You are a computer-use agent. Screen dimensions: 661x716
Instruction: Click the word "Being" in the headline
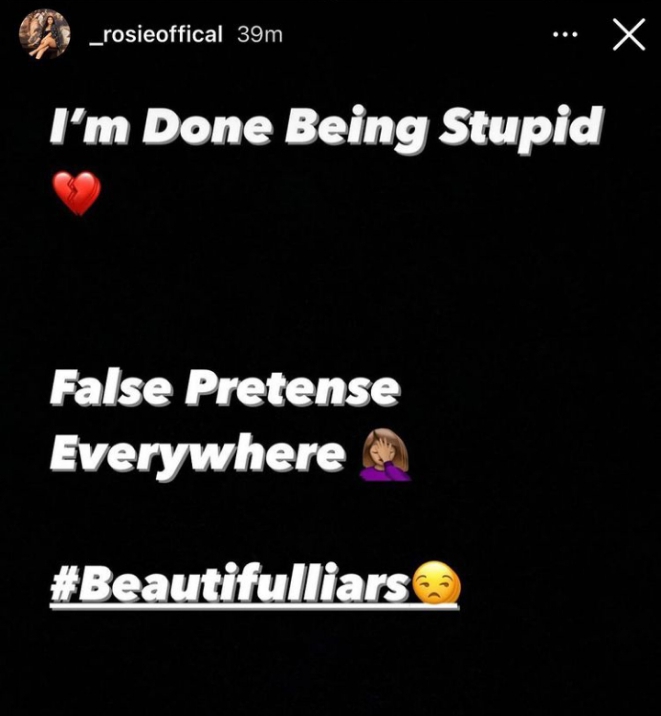click(x=357, y=128)
